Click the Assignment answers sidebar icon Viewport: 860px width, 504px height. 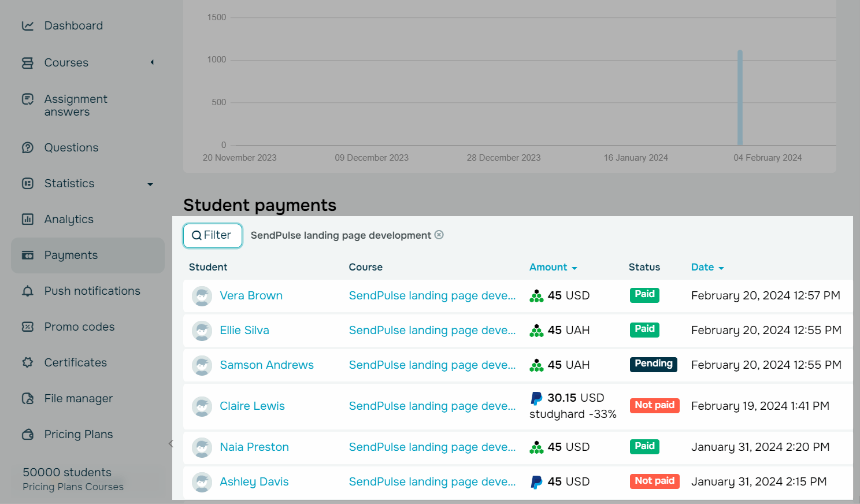pyautogui.click(x=28, y=99)
